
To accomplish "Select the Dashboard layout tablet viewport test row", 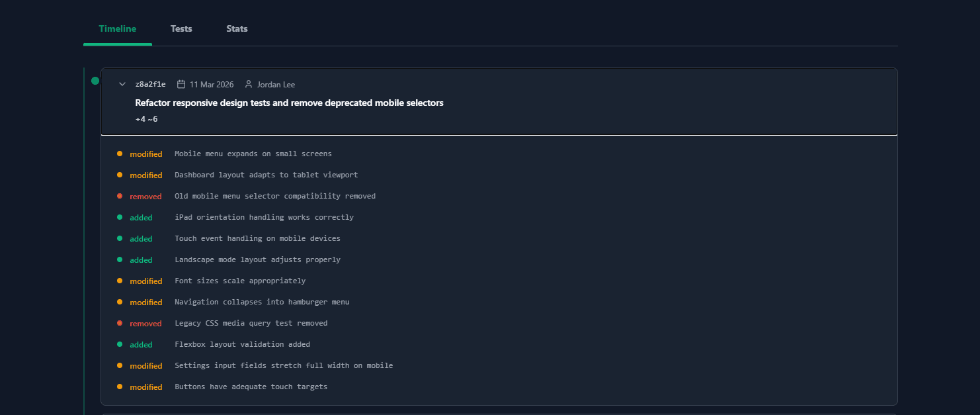I will (x=265, y=175).
